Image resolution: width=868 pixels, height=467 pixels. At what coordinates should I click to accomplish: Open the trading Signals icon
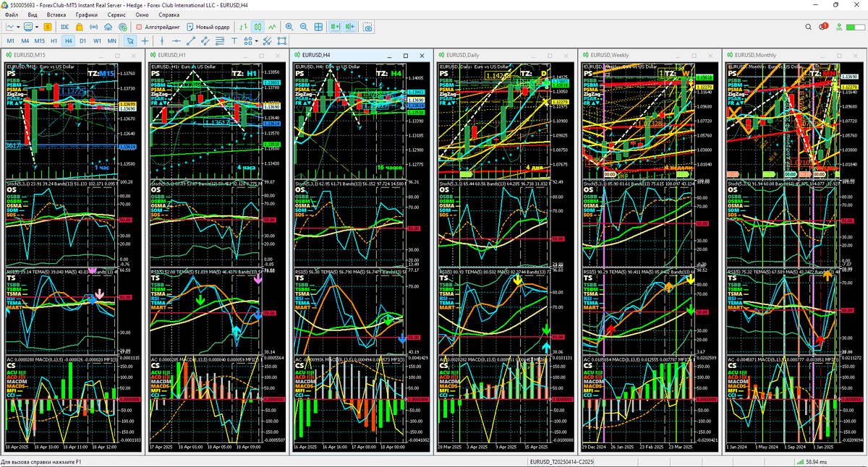tap(93, 27)
